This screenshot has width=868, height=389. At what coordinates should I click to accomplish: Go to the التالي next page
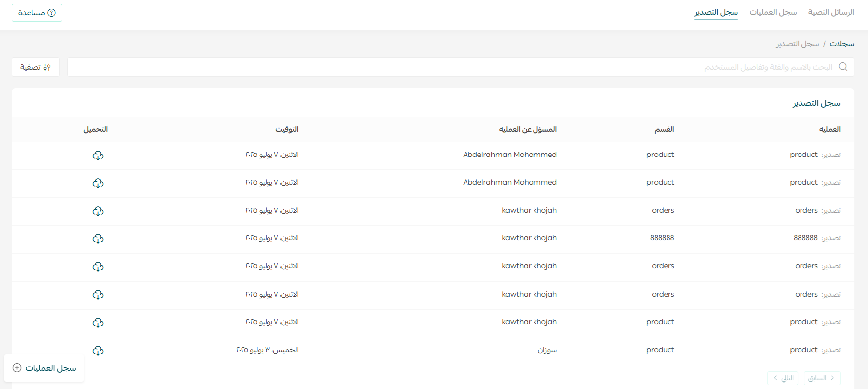783,378
